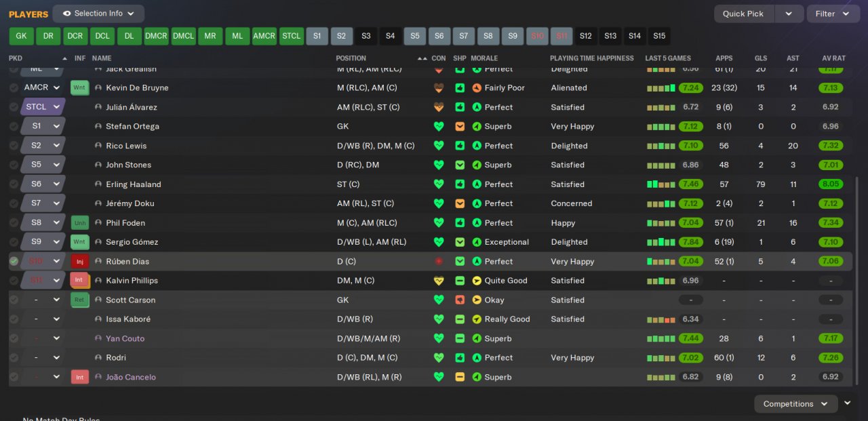The height and width of the screenshot is (421, 868).
Task: Click the player profile icon next to Yan Couto
Action: pyautogui.click(x=98, y=338)
